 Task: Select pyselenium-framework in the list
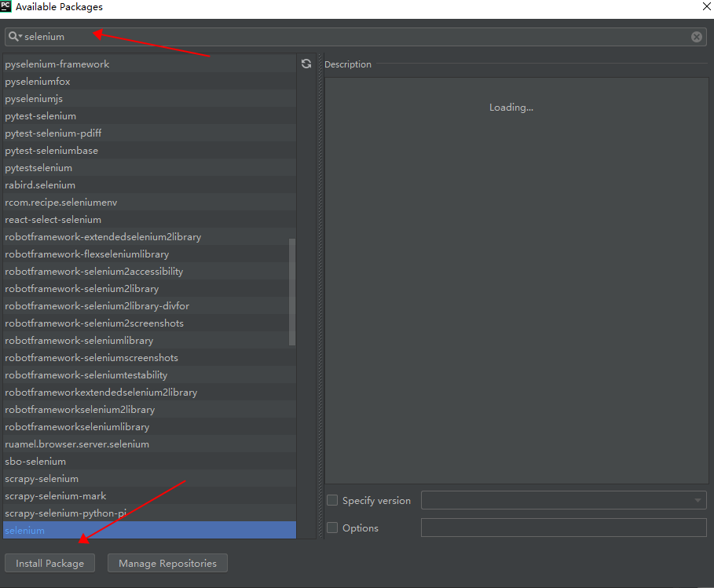point(149,64)
